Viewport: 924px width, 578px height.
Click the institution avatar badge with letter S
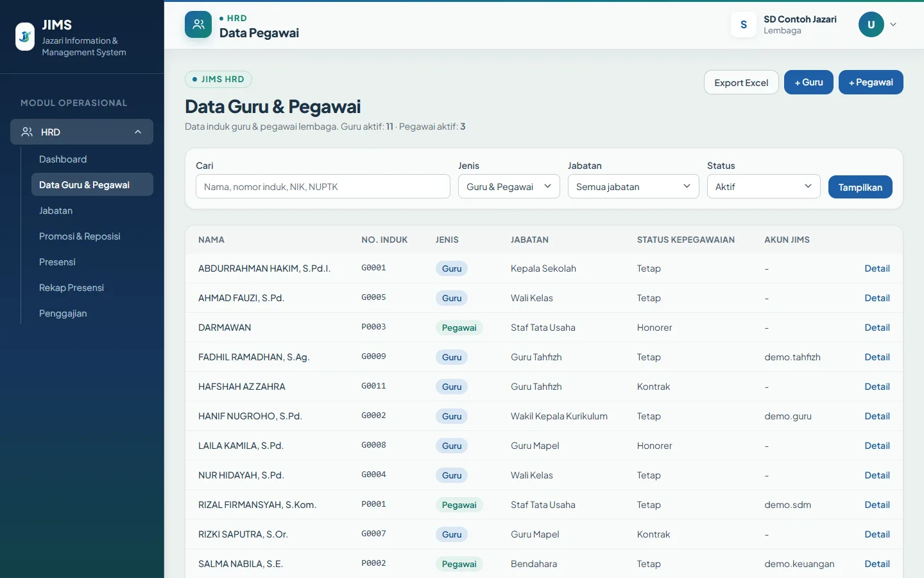(x=744, y=24)
